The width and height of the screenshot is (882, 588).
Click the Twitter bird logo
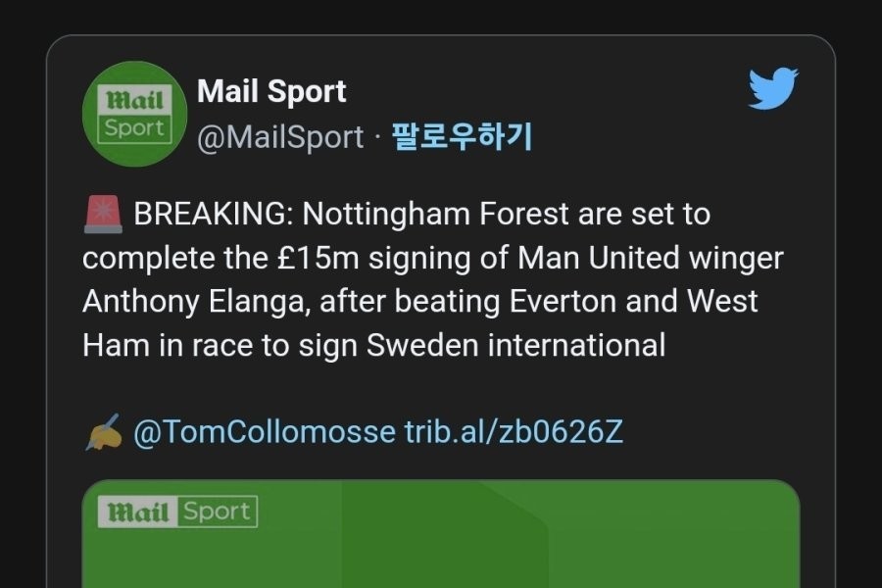pyautogui.click(x=774, y=89)
